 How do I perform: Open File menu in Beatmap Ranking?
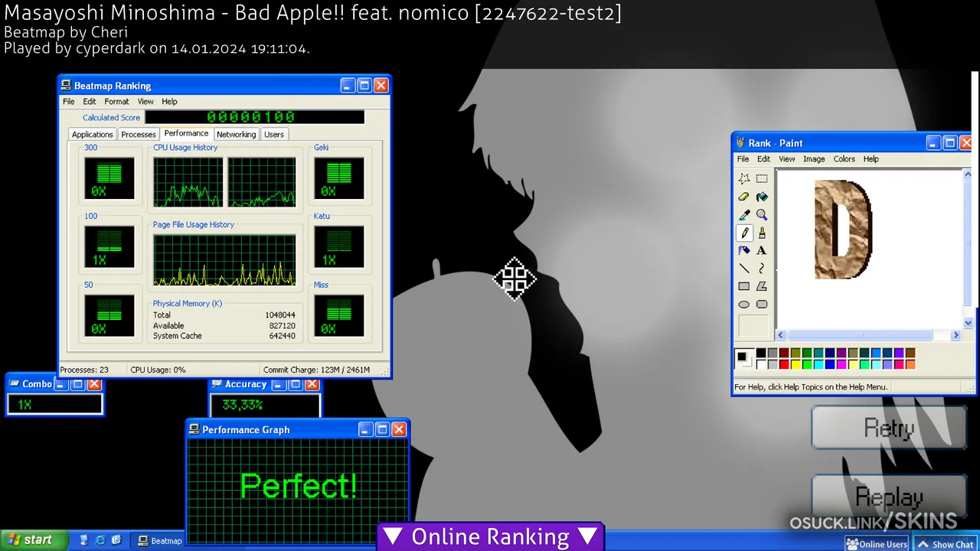69,102
